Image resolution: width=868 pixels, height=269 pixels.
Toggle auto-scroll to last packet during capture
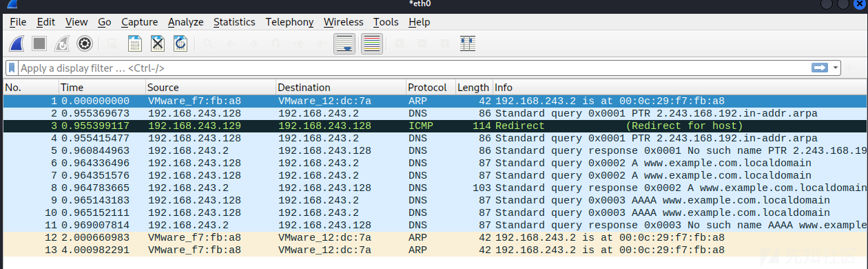(344, 44)
